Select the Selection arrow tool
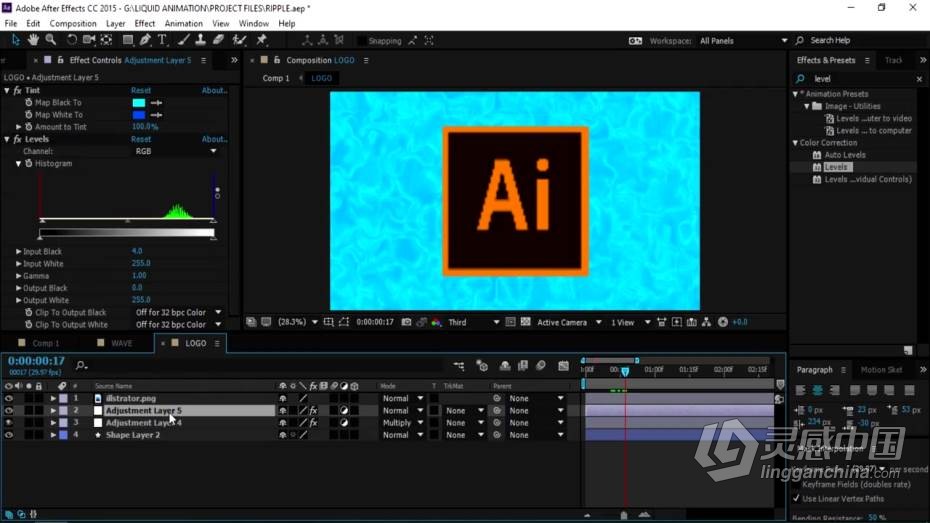The height and width of the screenshot is (523, 930). tap(15, 40)
